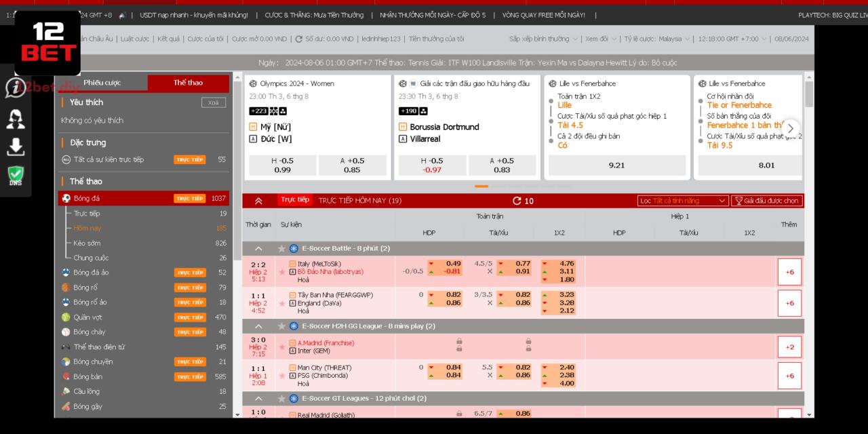Click the orange carousel page indicator

point(481,186)
